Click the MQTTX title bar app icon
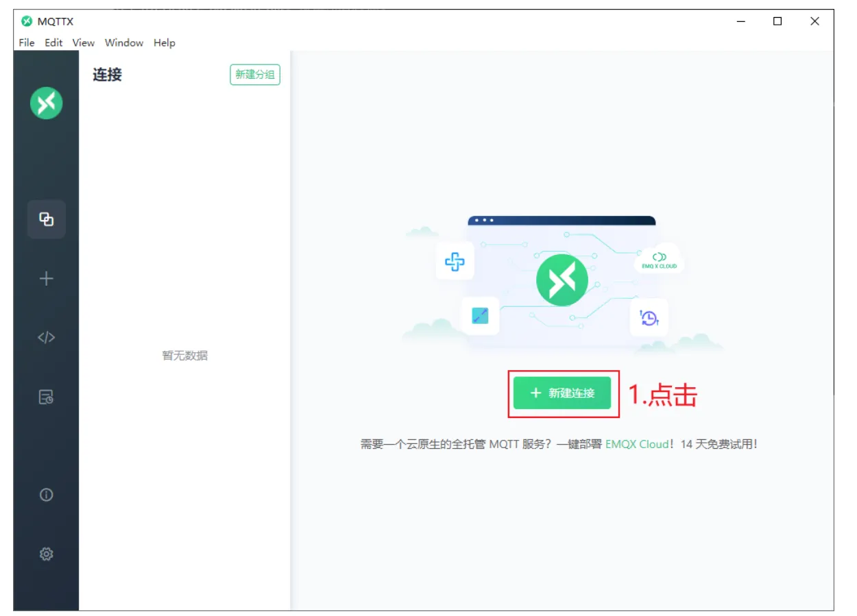Viewport: 857px width, 616px height. (x=27, y=21)
